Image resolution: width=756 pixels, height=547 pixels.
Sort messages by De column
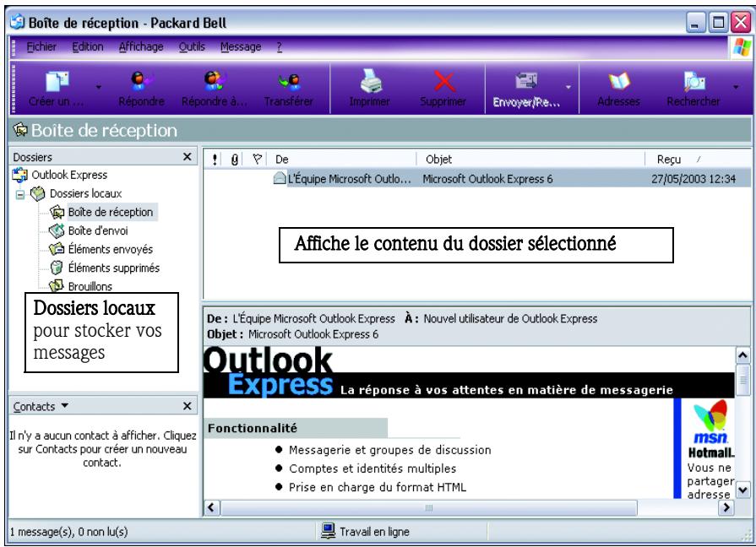coord(341,159)
